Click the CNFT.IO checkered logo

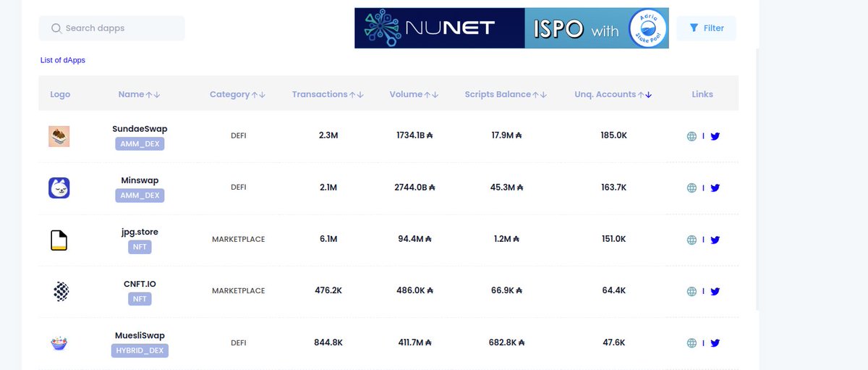[61, 292]
